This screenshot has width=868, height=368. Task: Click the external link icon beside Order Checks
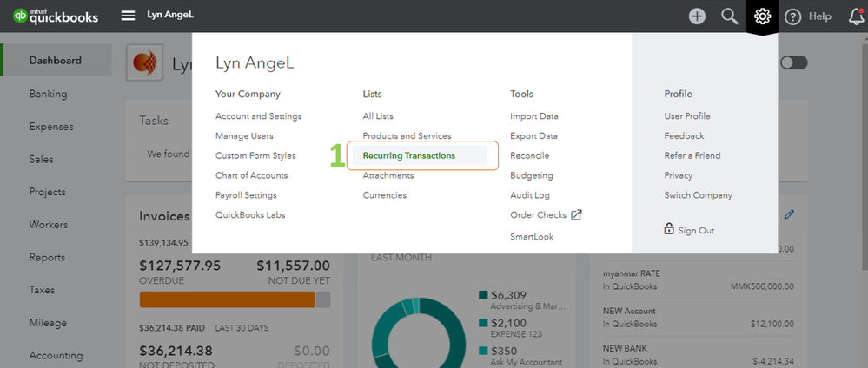click(x=576, y=214)
